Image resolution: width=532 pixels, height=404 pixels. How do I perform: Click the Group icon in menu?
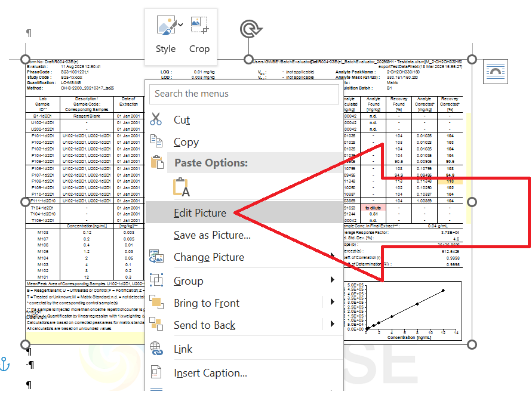point(156,280)
